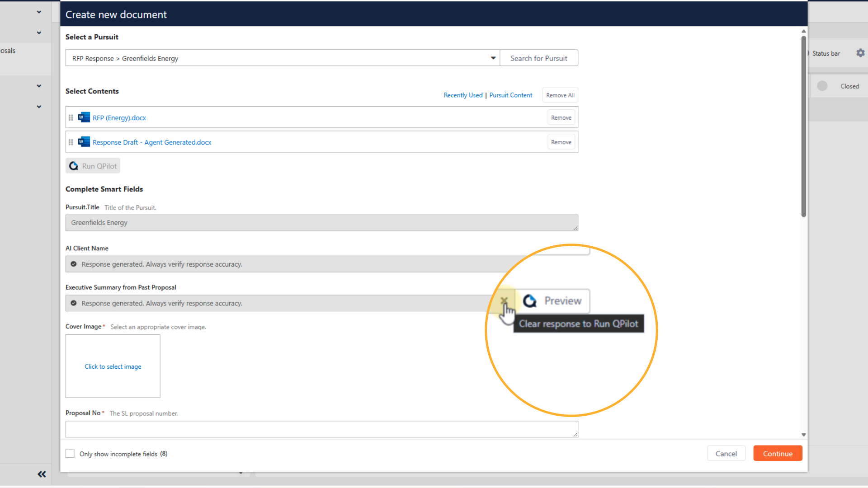Open RFP (Energy).docx link

coord(119,118)
